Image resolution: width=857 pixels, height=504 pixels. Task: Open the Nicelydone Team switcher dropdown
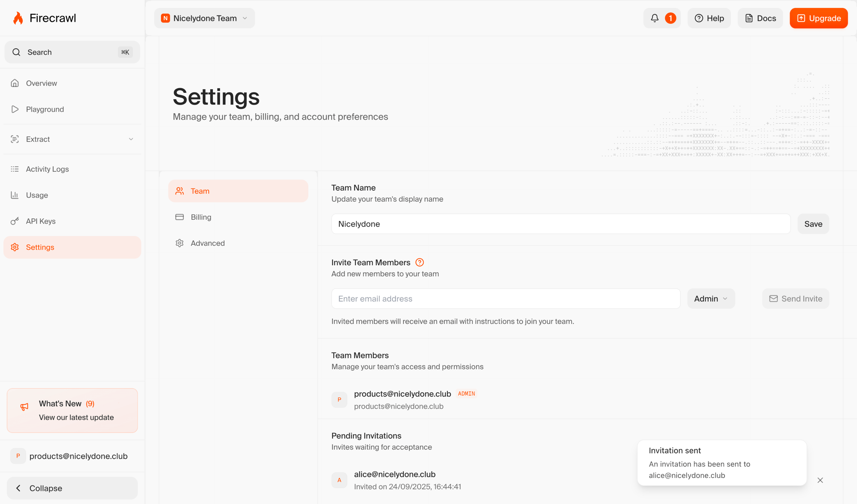204,18
